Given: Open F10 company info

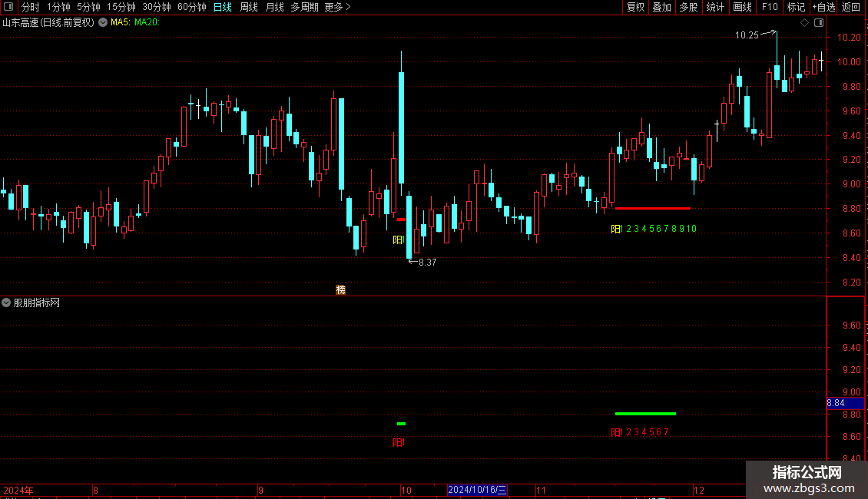Looking at the screenshot, I should coord(770,7).
